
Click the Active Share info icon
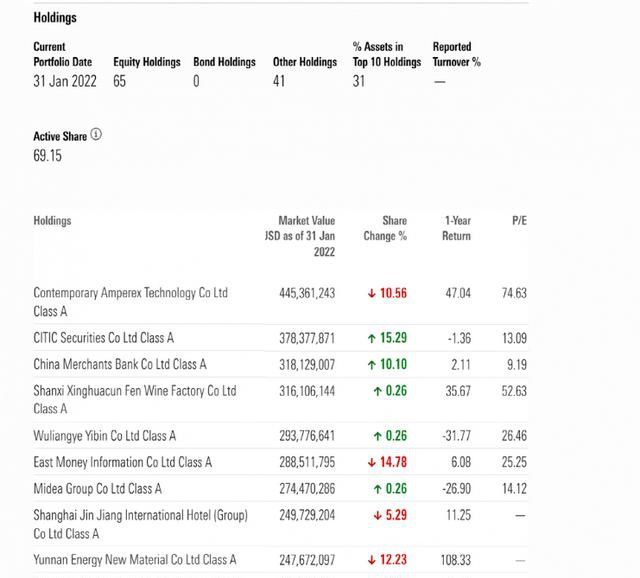(96, 134)
